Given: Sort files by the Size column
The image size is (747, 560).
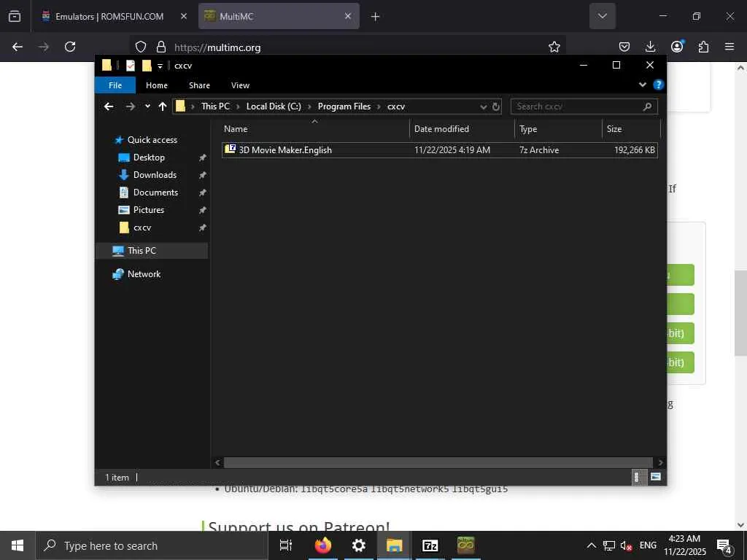Looking at the screenshot, I should pyautogui.click(x=631, y=129).
